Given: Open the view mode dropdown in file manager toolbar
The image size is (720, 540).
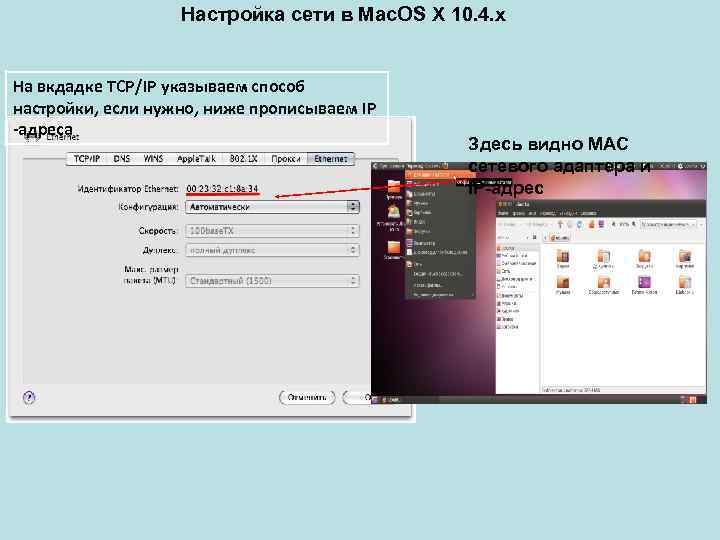Looking at the screenshot, I should coord(668,225).
